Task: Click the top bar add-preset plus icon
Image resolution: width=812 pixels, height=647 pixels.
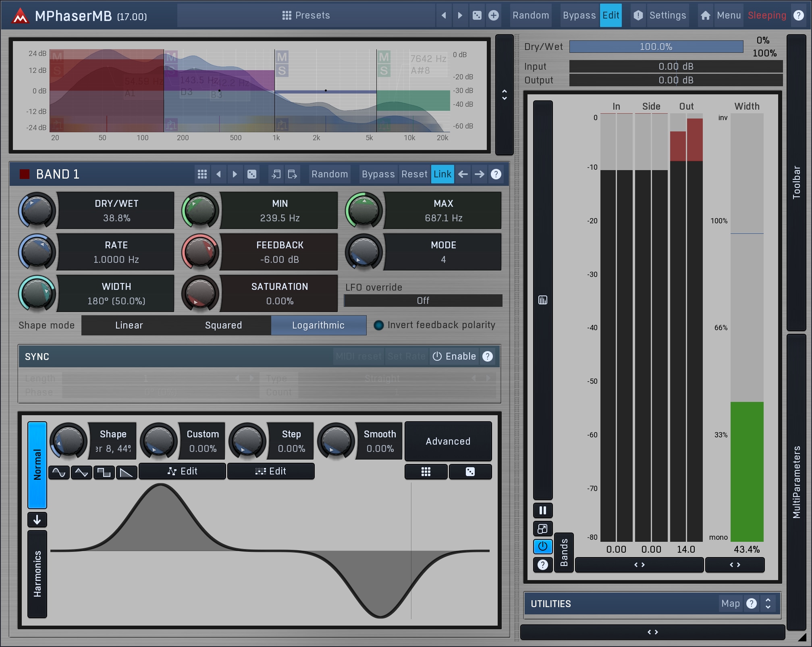Action: click(493, 15)
